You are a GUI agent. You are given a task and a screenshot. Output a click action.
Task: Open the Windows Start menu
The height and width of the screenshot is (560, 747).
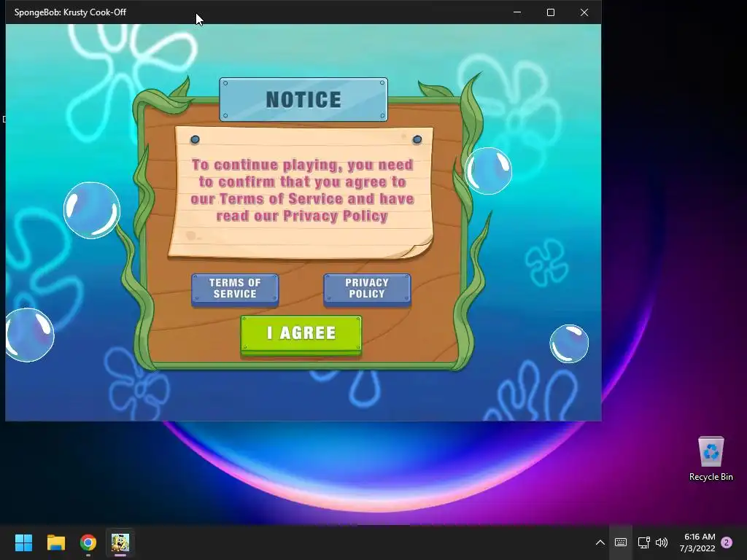24,542
